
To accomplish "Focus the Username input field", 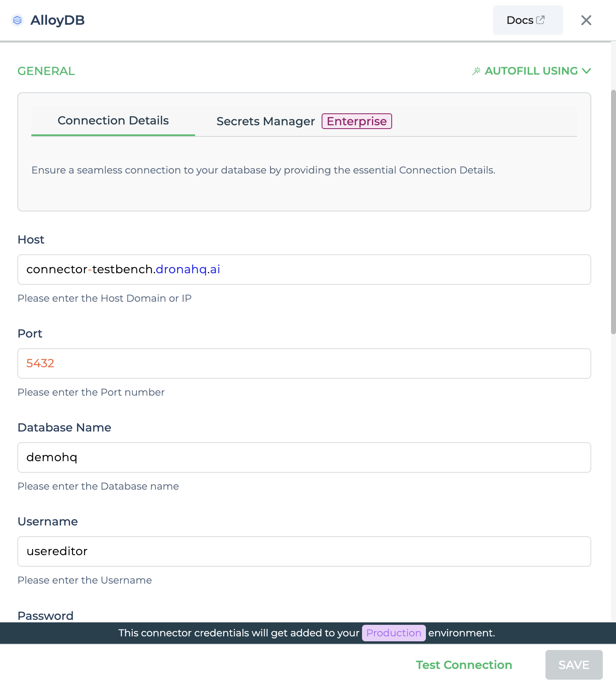I will (304, 551).
